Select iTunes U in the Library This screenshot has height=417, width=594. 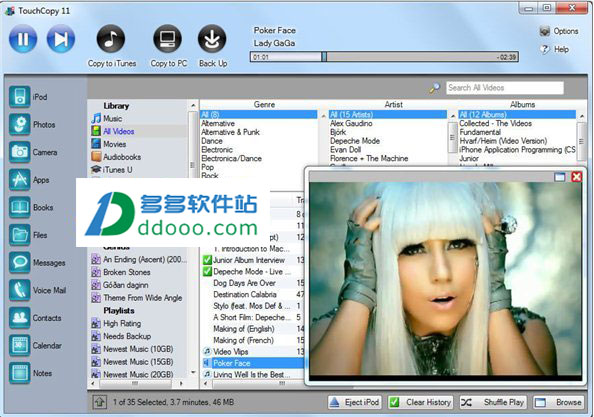tap(118, 170)
